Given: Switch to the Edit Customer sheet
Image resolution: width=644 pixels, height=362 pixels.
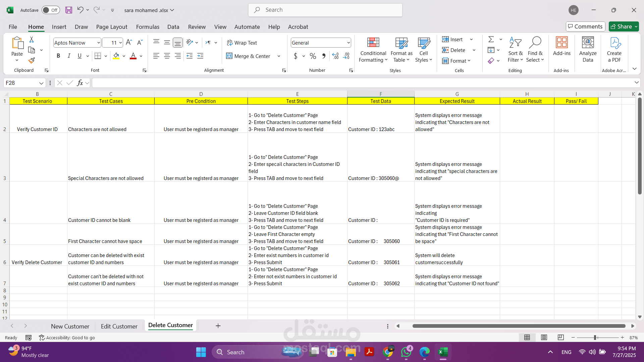Looking at the screenshot, I should coord(119,326).
